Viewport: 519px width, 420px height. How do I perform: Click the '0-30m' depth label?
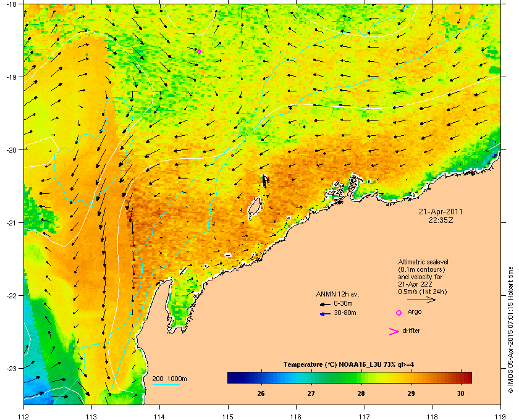(x=343, y=303)
